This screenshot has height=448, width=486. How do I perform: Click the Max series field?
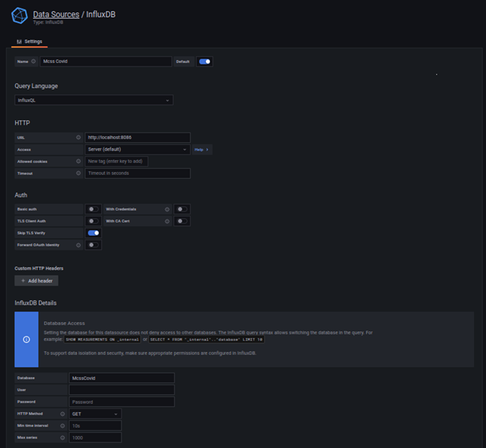[95, 438]
